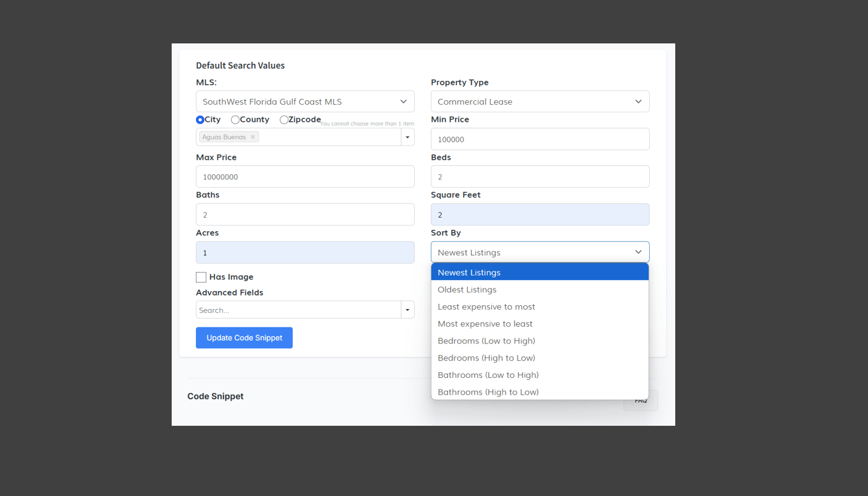Choose Oldest Listings sort option
The width and height of the screenshot is (868, 496).
[x=467, y=290]
